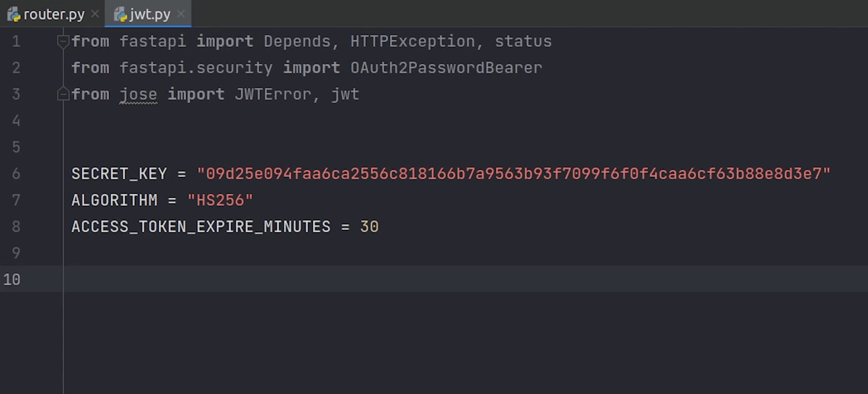Toggle the fold marker at line 3
This screenshot has width=868, height=394.
click(63, 94)
